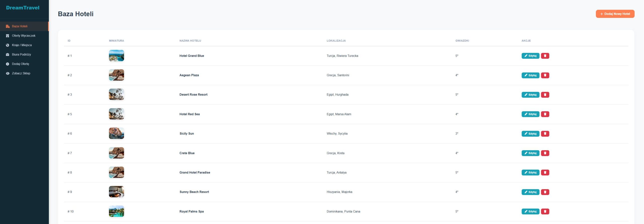Image resolution: width=644 pixels, height=224 pixels.
Task: Click the globe icon for Kraje / Miejsca
Action: point(8,45)
